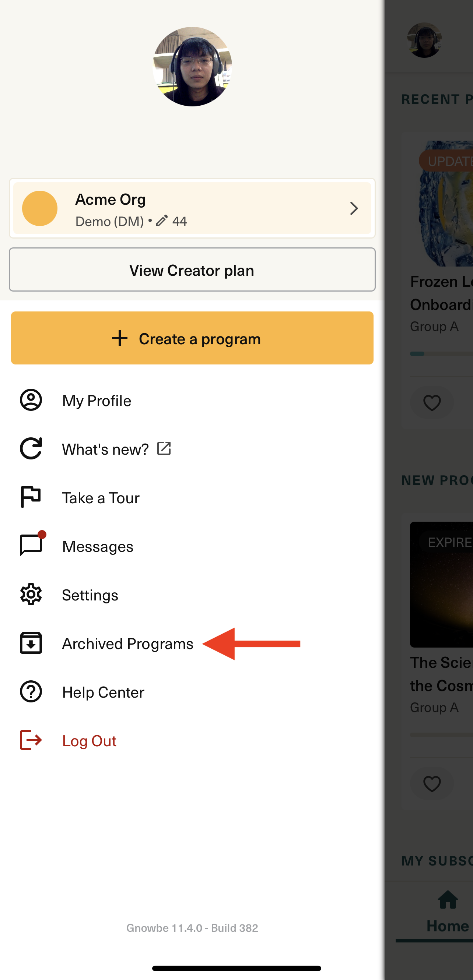Open the Acme Org workspace card

192,208
